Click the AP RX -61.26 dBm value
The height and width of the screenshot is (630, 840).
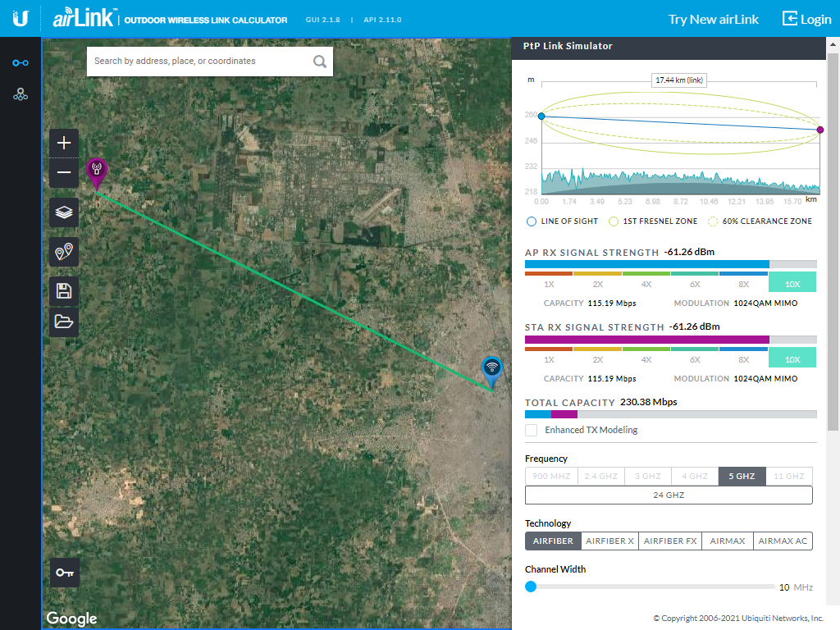(689, 253)
